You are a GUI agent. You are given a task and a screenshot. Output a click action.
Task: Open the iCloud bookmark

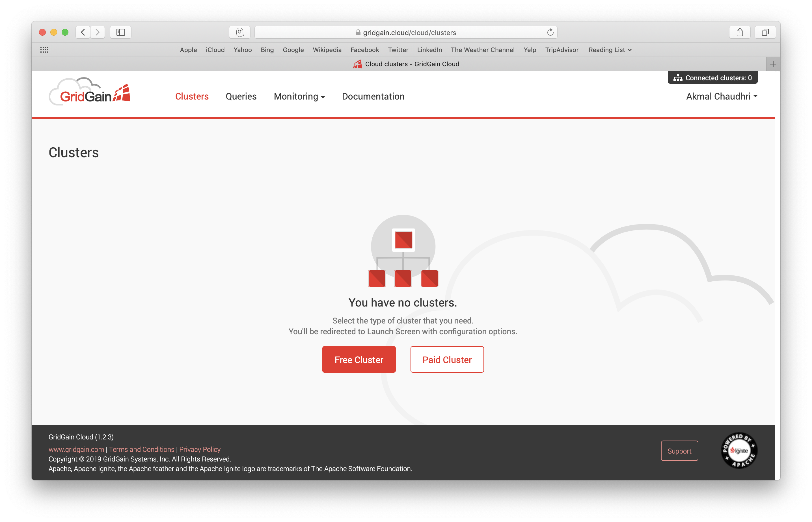click(x=215, y=50)
